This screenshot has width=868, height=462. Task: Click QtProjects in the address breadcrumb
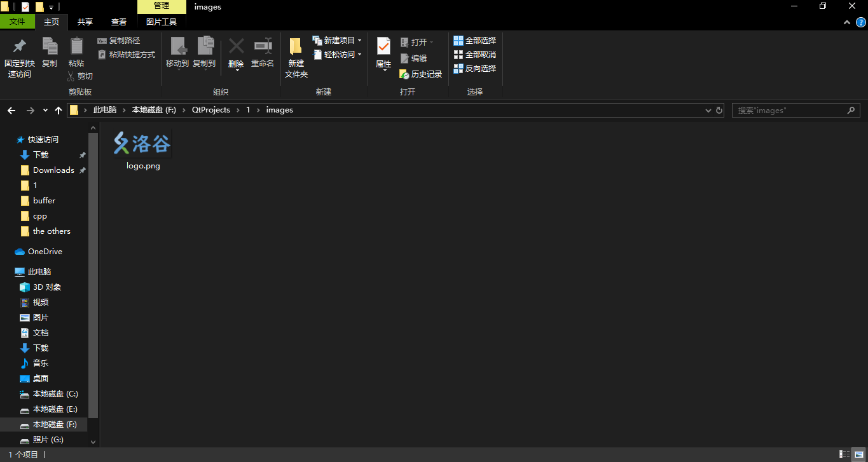tap(211, 111)
